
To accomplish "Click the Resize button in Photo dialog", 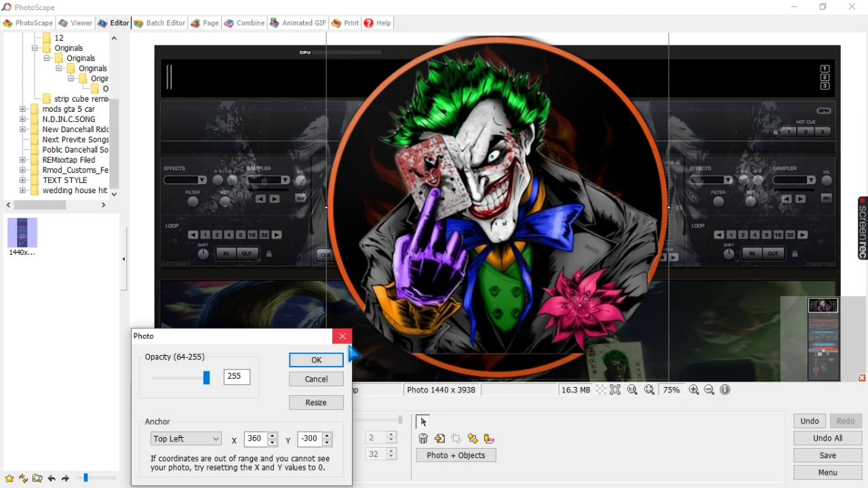I will point(316,403).
